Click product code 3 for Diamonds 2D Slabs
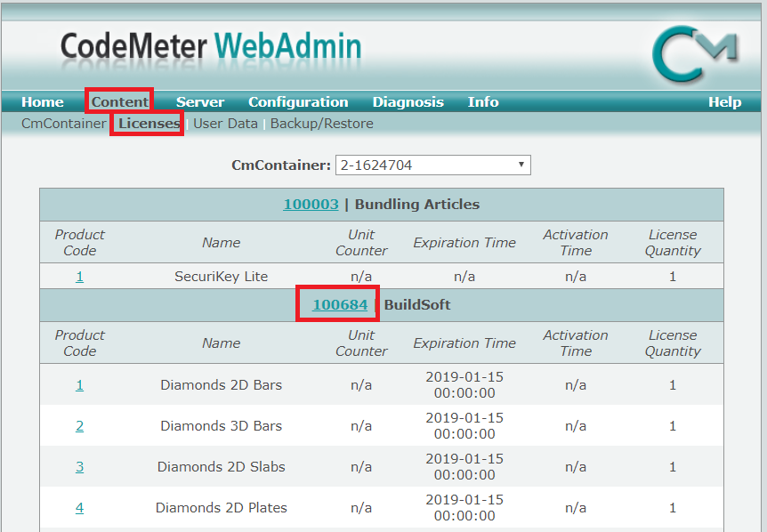Screen dimensions: 767x532 tap(79, 466)
